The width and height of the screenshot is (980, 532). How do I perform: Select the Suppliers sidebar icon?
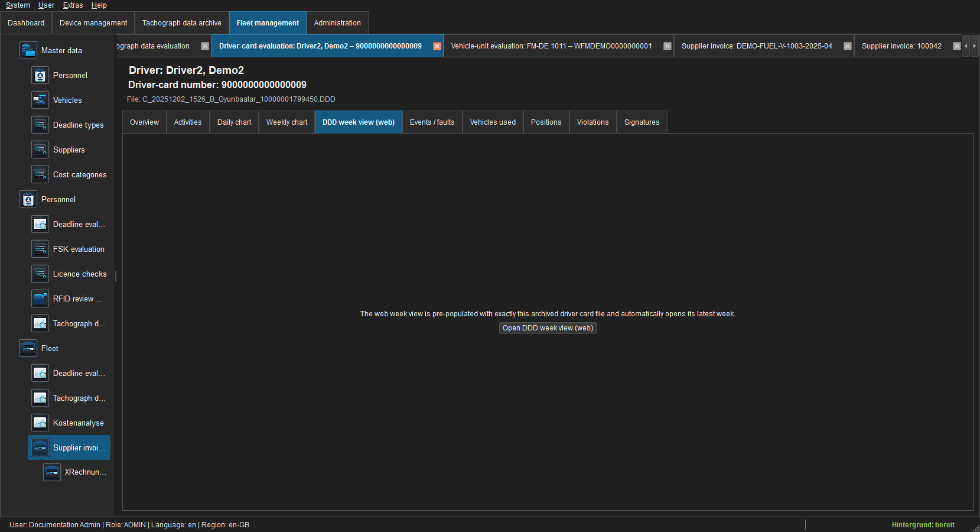tap(40, 150)
